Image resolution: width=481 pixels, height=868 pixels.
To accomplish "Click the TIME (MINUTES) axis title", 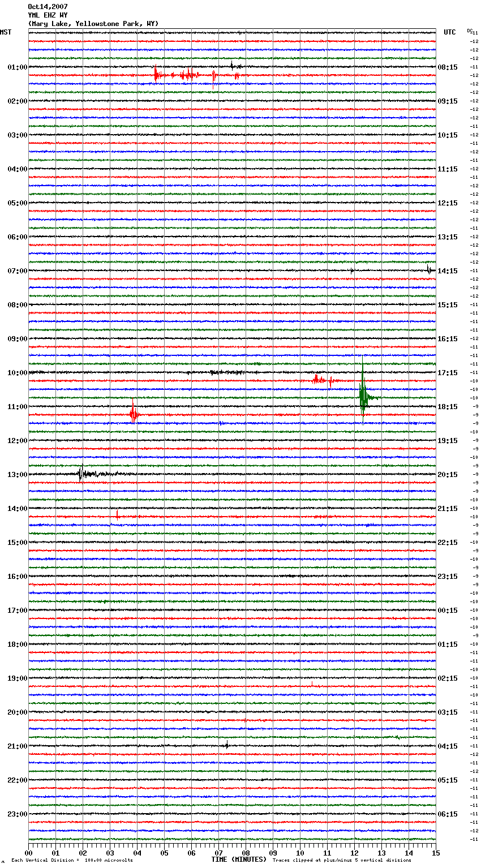I will 239,860.
